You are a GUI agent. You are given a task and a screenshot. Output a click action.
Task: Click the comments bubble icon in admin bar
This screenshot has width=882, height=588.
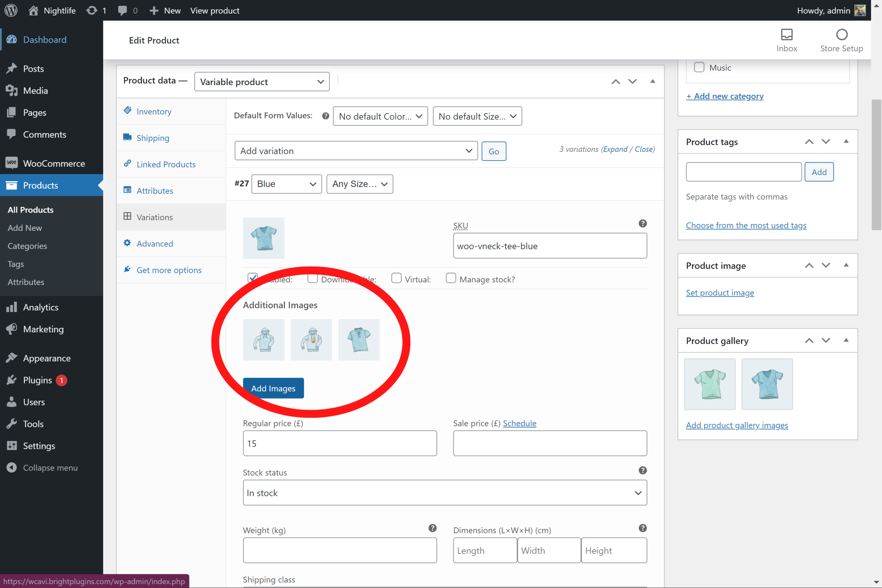122,10
